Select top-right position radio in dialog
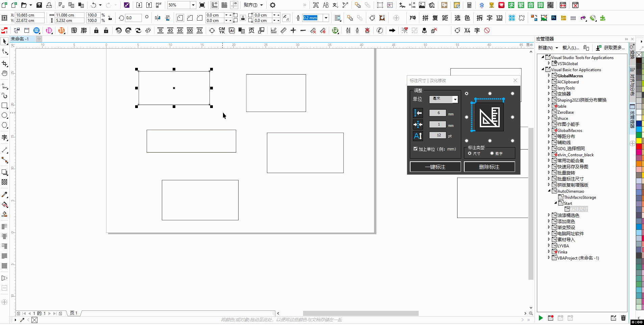The image size is (644, 325). point(513,93)
